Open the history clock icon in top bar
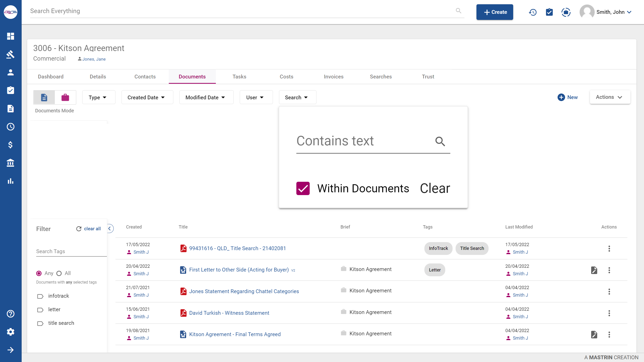 pos(533,12)
